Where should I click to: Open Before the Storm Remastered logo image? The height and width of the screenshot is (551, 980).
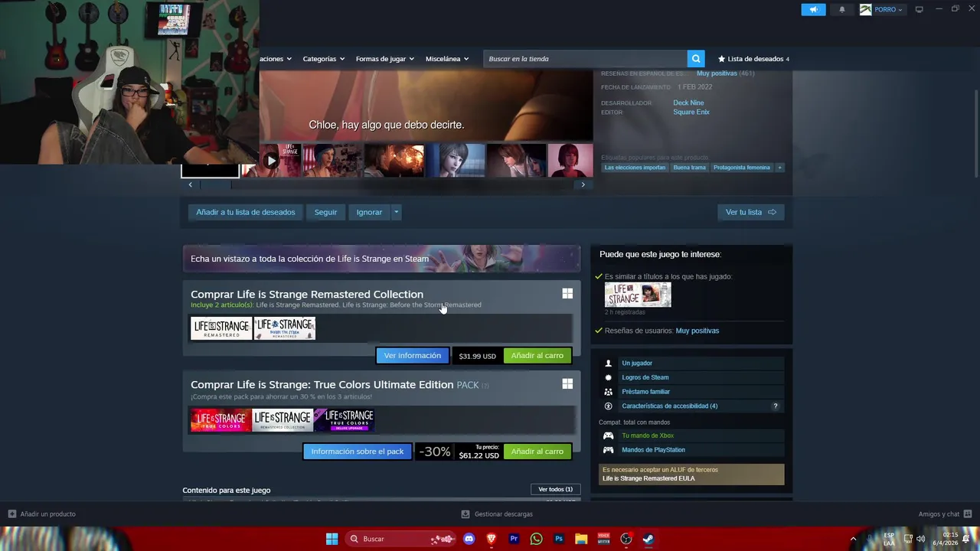(x=285, y=328)
